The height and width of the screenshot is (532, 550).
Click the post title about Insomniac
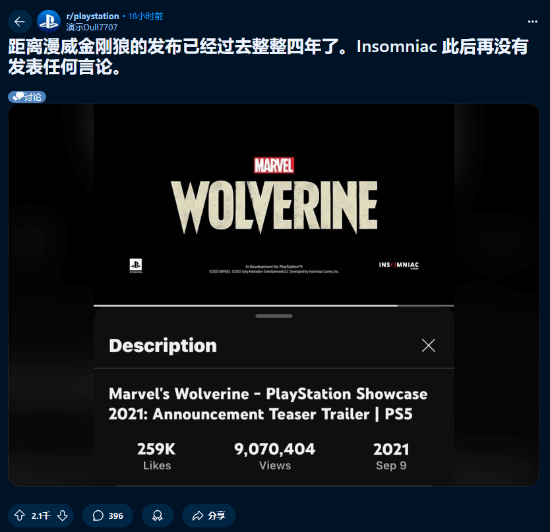coord(268,57)
